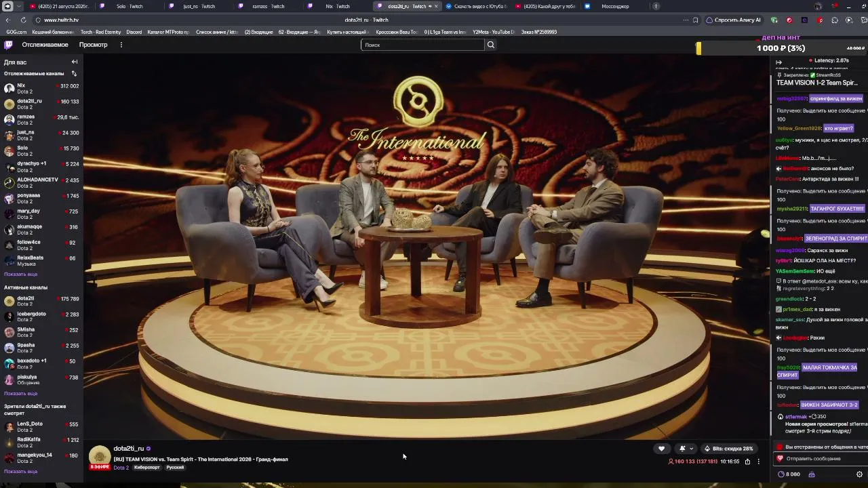Show more active channels
The image size is (868, 488).
[20, 393]
